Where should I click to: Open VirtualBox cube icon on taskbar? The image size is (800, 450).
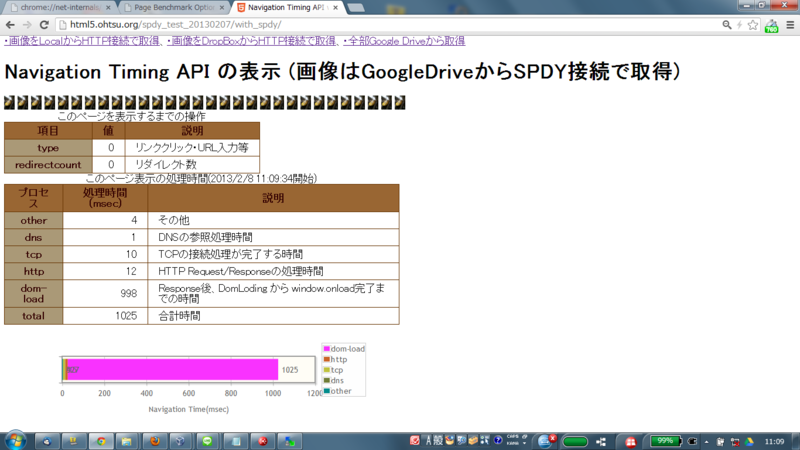pyautogui.click(x=180, y=441)
